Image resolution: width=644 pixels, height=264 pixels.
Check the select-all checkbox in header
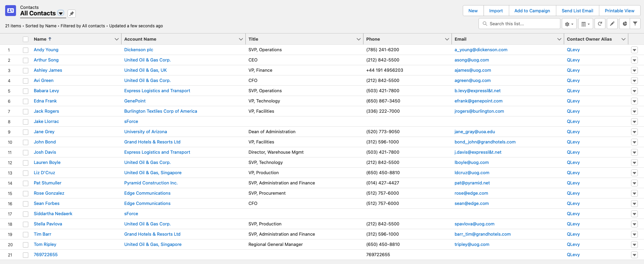[x=26, y=39]
